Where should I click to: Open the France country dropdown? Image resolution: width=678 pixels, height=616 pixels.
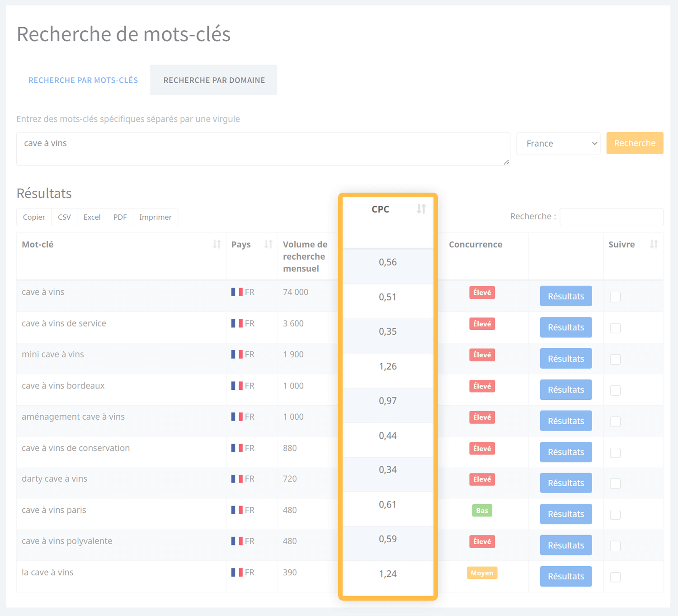tap(558, 143)
